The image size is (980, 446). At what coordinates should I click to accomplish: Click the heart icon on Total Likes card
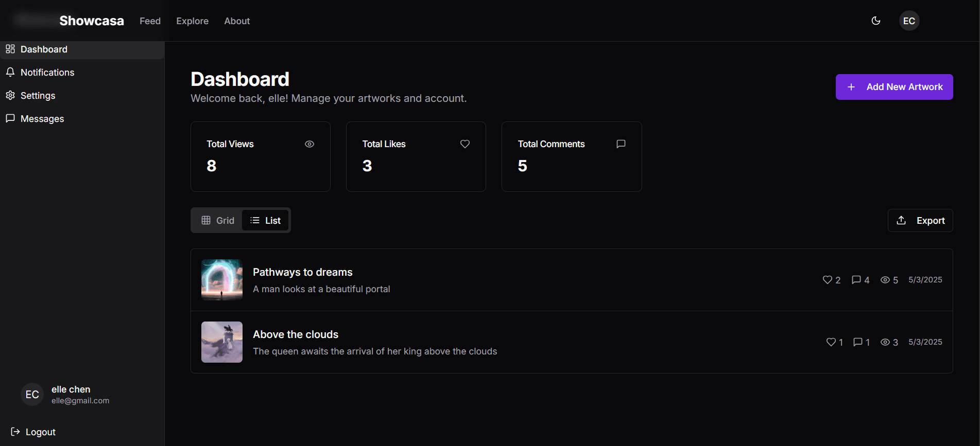tap(465, 144)
